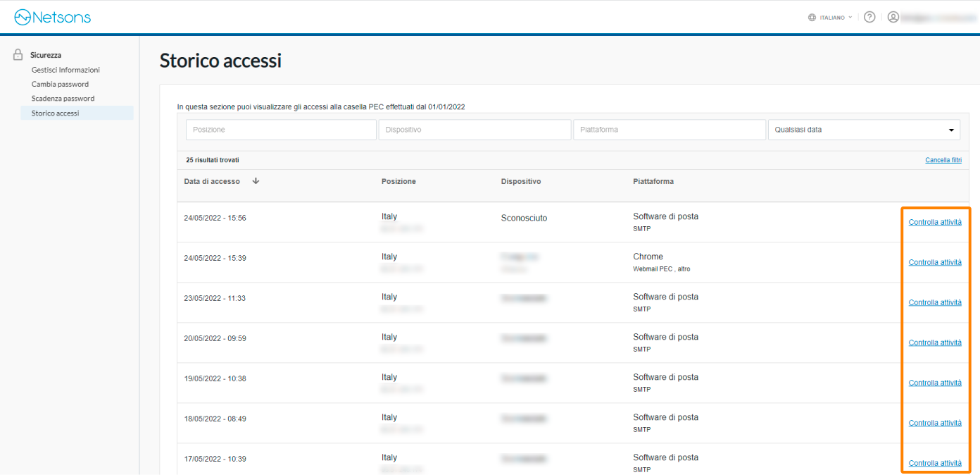Click the Data di accesso column header
This screenshot has height=475, width=980.
(x=212, y=181)
